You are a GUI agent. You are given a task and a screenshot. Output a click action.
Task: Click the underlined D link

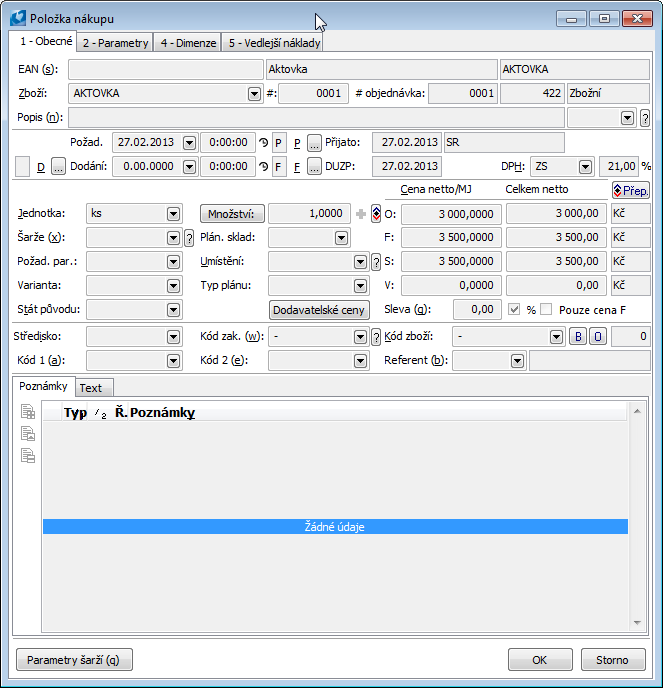(41, 167)
